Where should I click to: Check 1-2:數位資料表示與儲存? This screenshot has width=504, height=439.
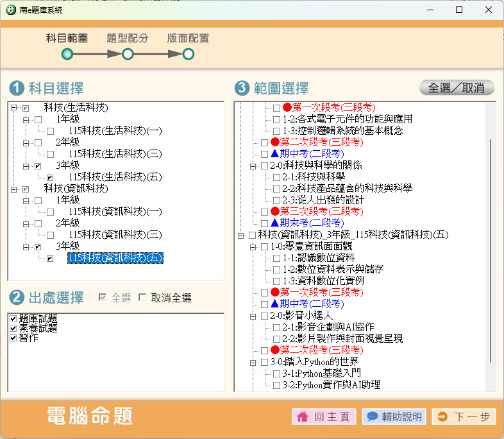coord(276,270)
